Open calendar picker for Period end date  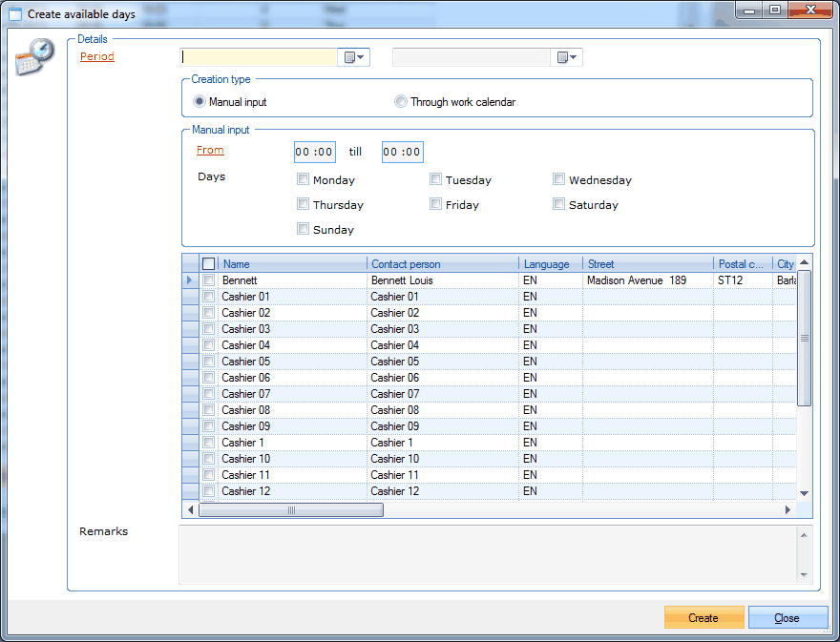pyautogui.click(x=567, y=57)
